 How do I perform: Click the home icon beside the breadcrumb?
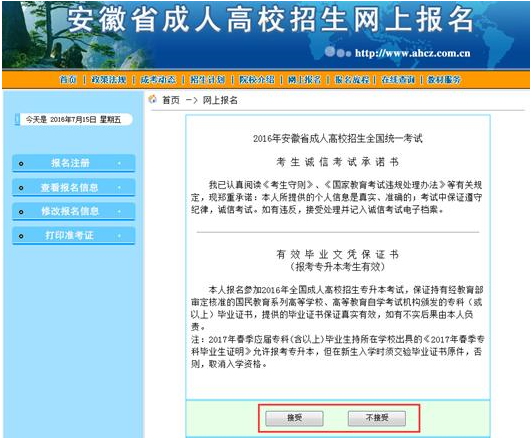click(x=153, y=99)
